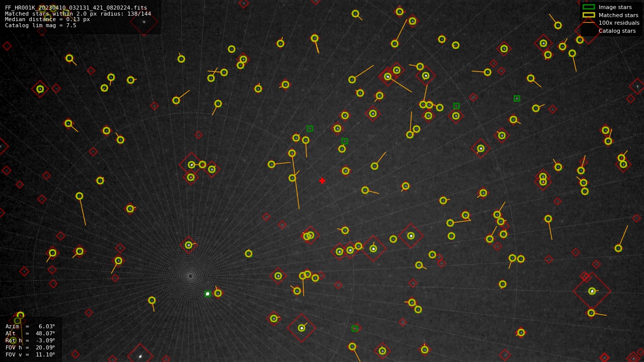Image resolution: width=644 pixels, height=362 pixels.
Task: Click the 'Alt = 48.07°' readout
Action: pos(30,333)
